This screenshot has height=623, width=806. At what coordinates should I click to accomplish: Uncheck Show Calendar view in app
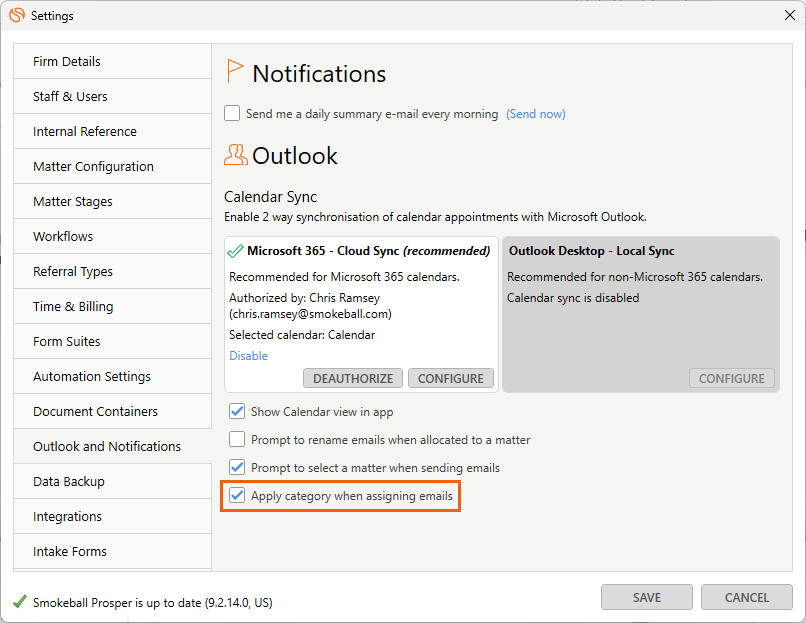[x=237, y=411]
